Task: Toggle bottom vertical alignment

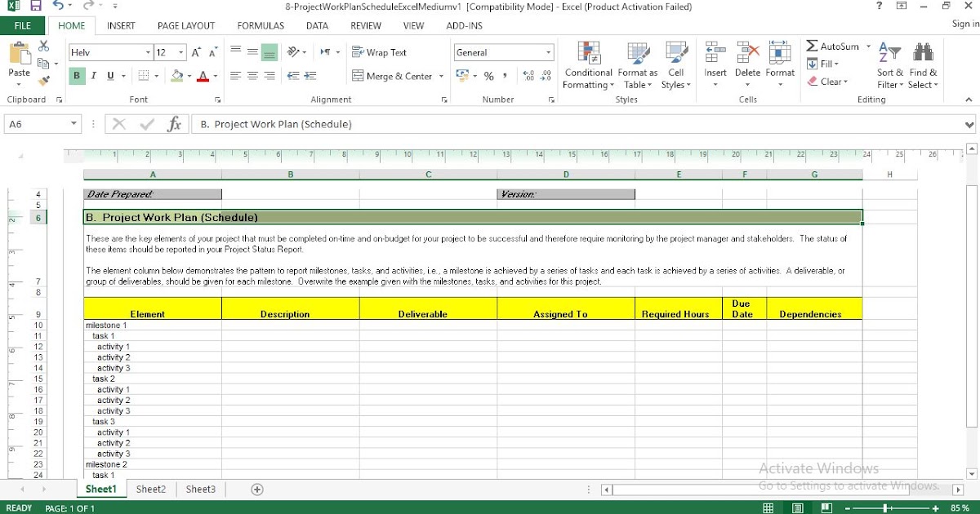Action: pyautogui.click(x=269, y=52)
